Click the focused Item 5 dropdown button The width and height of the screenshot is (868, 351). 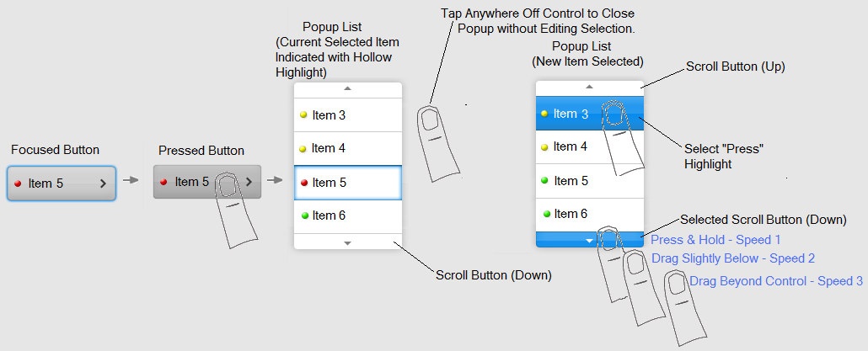pos(61,183)
